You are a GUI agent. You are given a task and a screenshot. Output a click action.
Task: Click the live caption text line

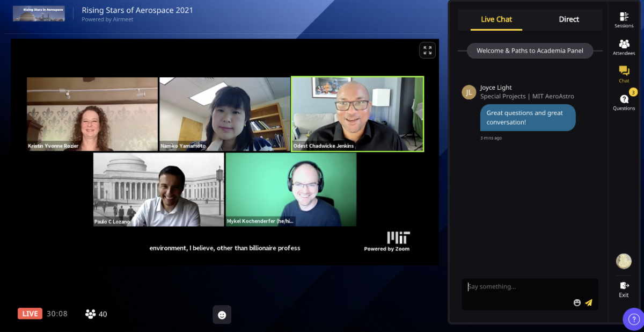point(225,248)
